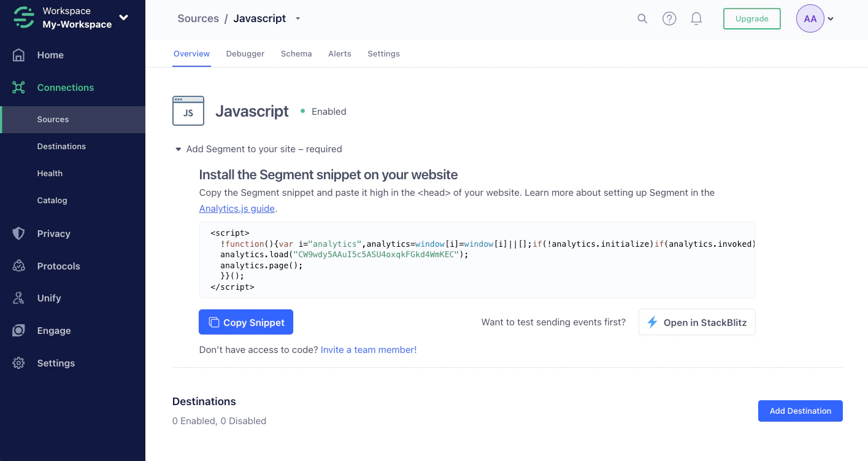This screenshot has height=461, width=868.
Task: Click the help question mark icon
Action: click(x=669, y=18)
